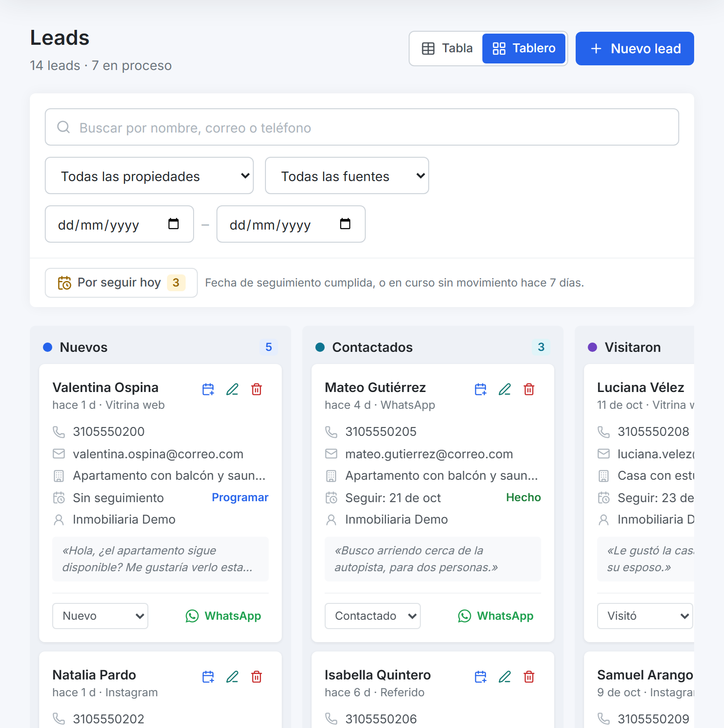The width and height of the screenshot is (724, 728).
Task: Click email valentina.ospina@correo.com
Action: tap(158, 454)
